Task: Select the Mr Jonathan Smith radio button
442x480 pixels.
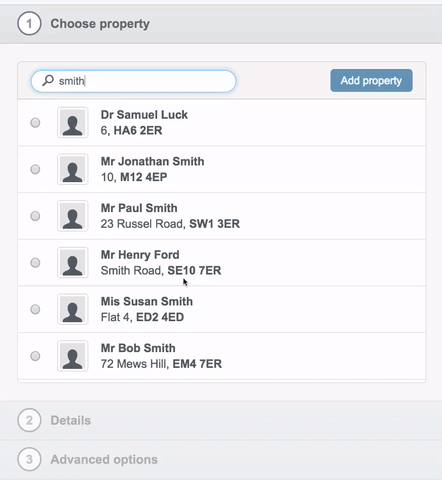Action: 35,169
